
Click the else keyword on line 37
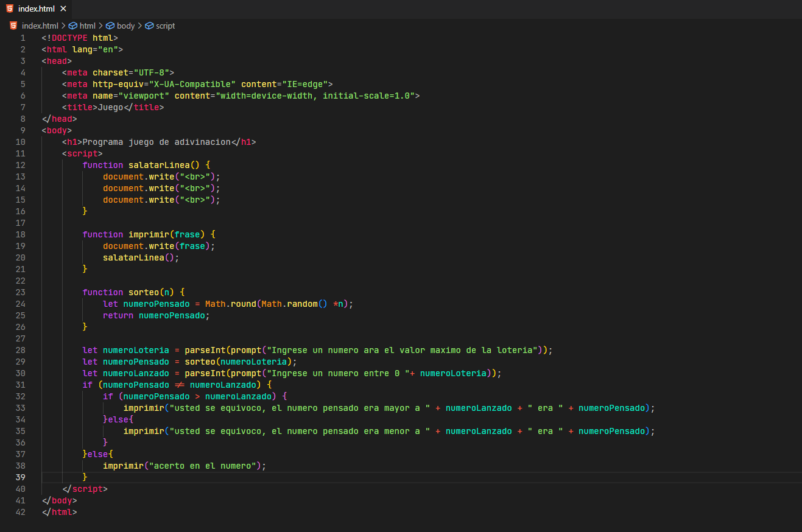coord(98,454)
